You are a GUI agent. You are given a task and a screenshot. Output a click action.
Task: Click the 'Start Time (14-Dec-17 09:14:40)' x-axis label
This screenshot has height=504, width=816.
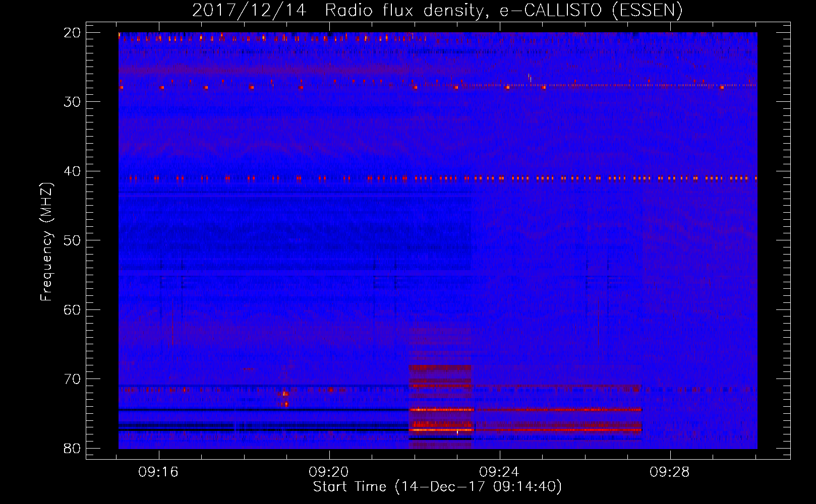coord(437,487)
